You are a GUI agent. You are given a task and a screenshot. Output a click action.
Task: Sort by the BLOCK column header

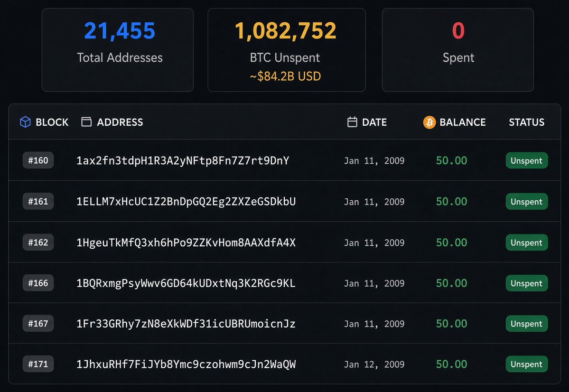[x=52, y=122]
